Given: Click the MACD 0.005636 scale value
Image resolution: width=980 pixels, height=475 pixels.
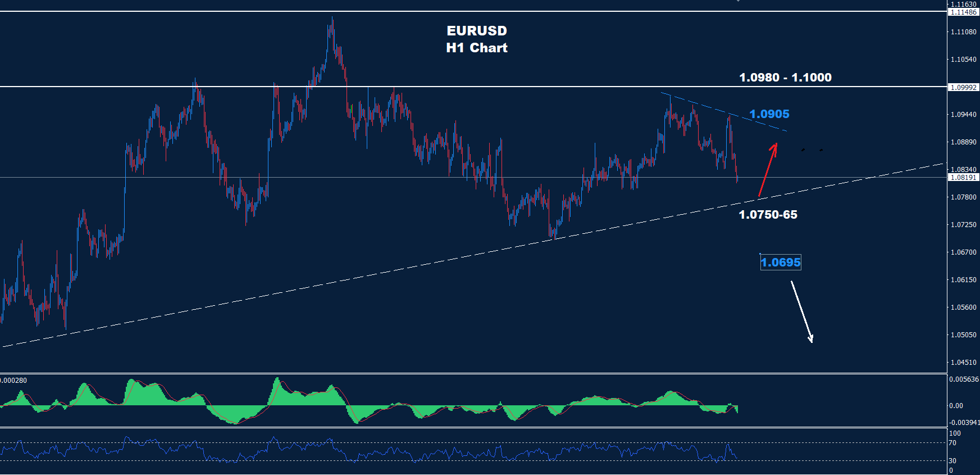Looking at the screenshot, I should tap(964, 379).
